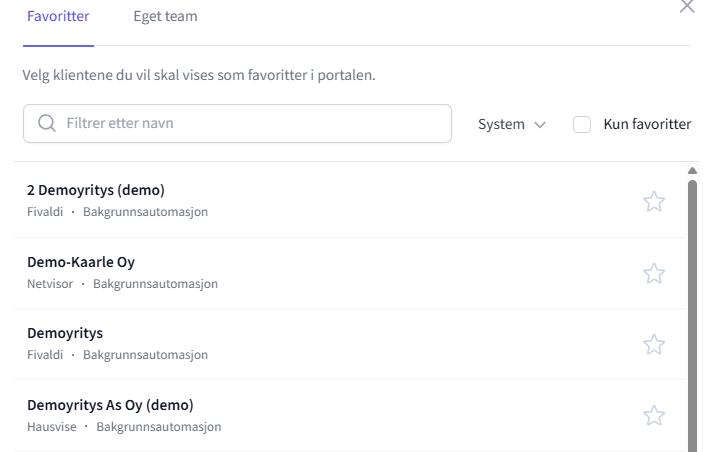Favorite the Demoyritys Fivaldi client

654,345
